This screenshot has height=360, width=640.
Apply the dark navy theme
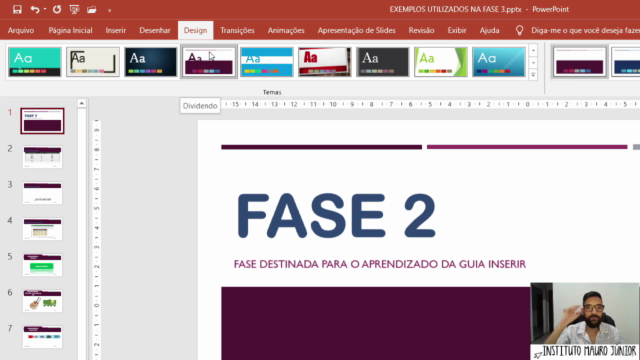pos(151,62)
